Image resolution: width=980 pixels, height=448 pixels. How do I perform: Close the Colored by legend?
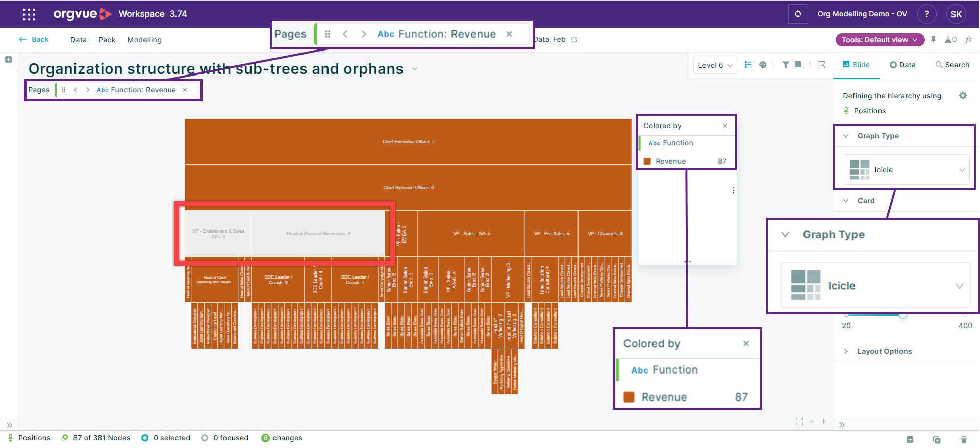click(725, 126)
